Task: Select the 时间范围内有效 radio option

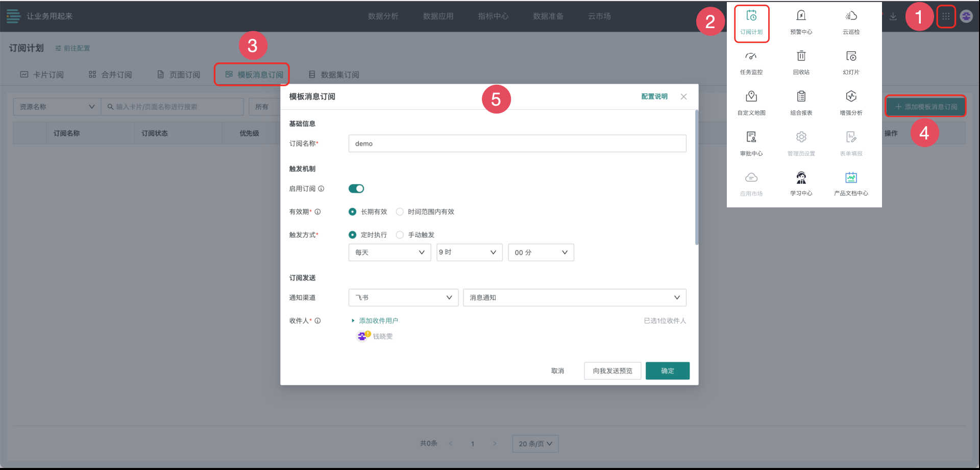Action: [400, 212]
